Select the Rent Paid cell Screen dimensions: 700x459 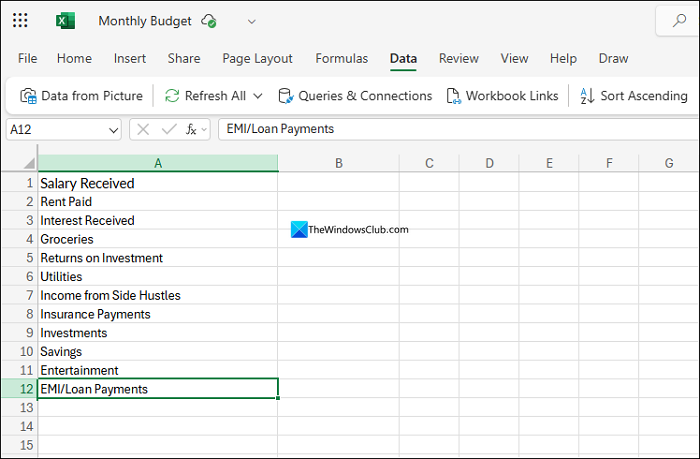[158, 202]
